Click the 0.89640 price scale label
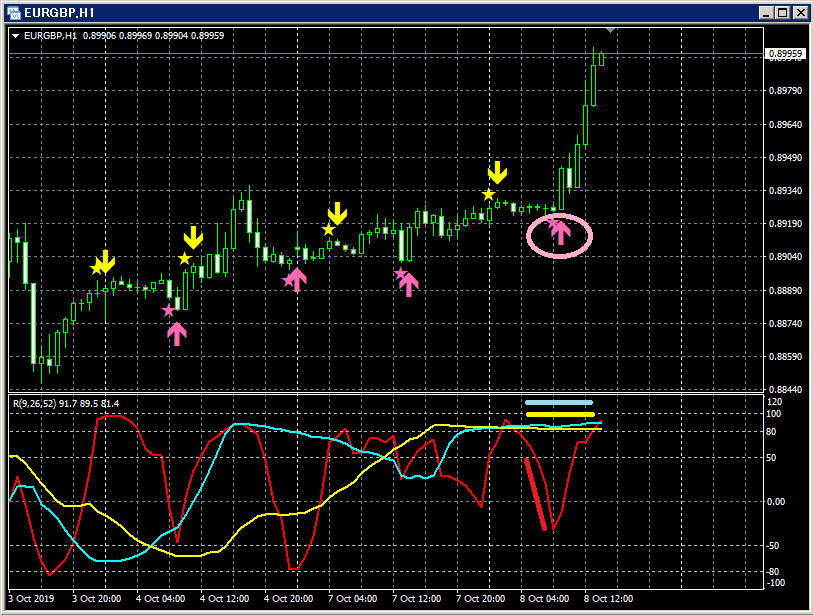 (785, 124)
